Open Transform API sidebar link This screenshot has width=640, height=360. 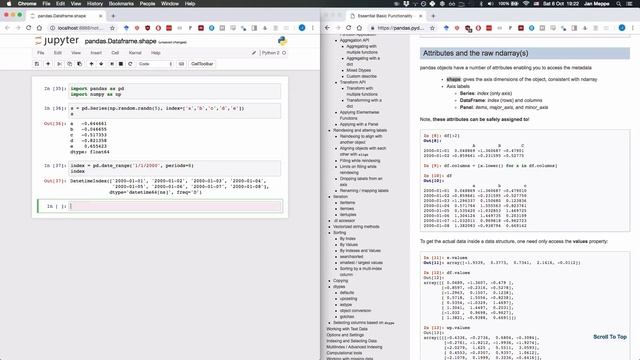click(x=353, y=82)
